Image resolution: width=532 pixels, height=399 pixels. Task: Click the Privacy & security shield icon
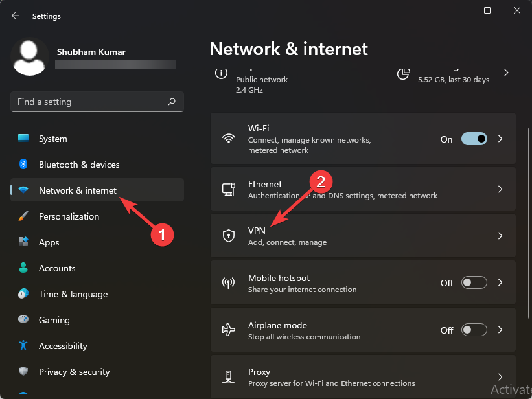24,372
